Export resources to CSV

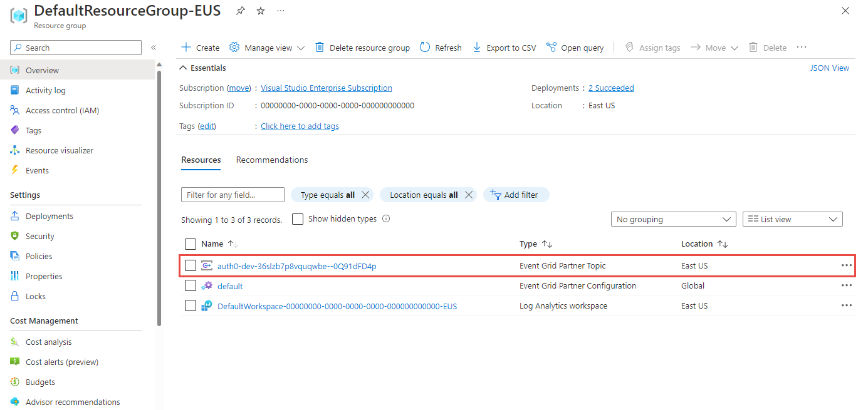pyautogui.click(x=504, y=47)
